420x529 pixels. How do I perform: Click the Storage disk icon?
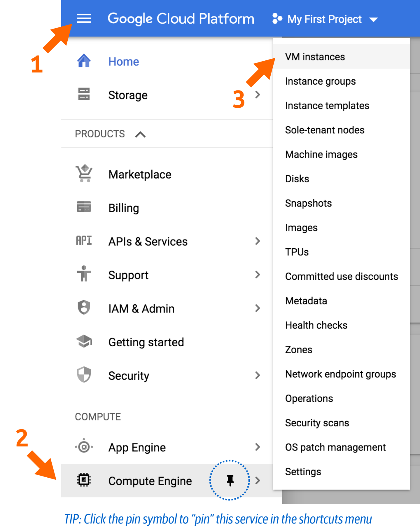pyautogui.click(x=84, y=94)
